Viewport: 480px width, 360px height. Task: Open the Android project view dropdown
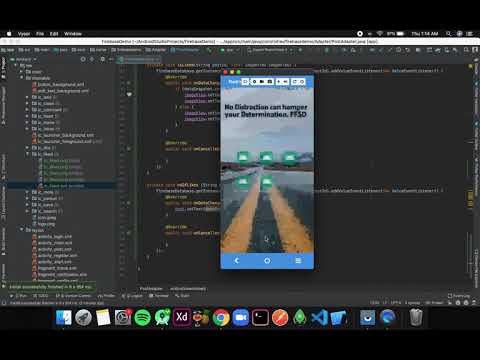(23, 59)
